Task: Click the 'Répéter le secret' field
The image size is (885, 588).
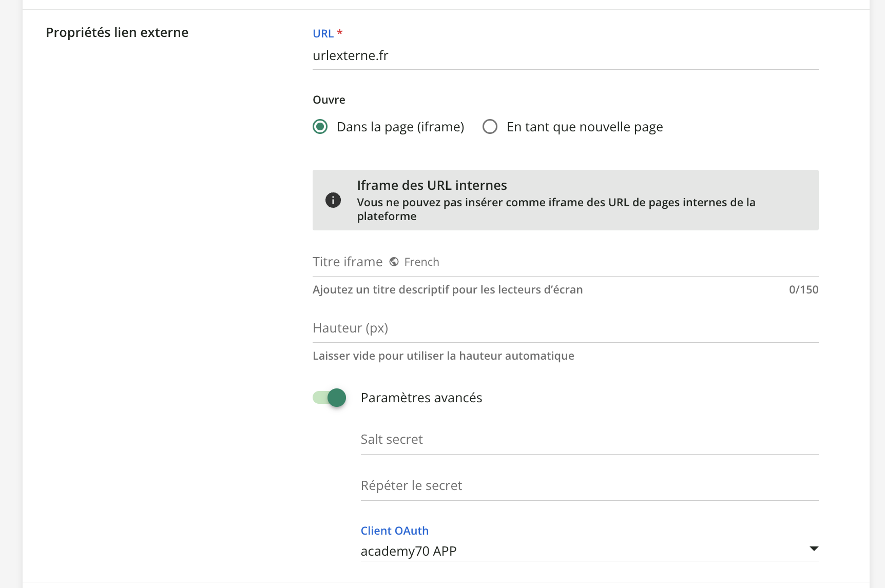Action: point(589,486)
